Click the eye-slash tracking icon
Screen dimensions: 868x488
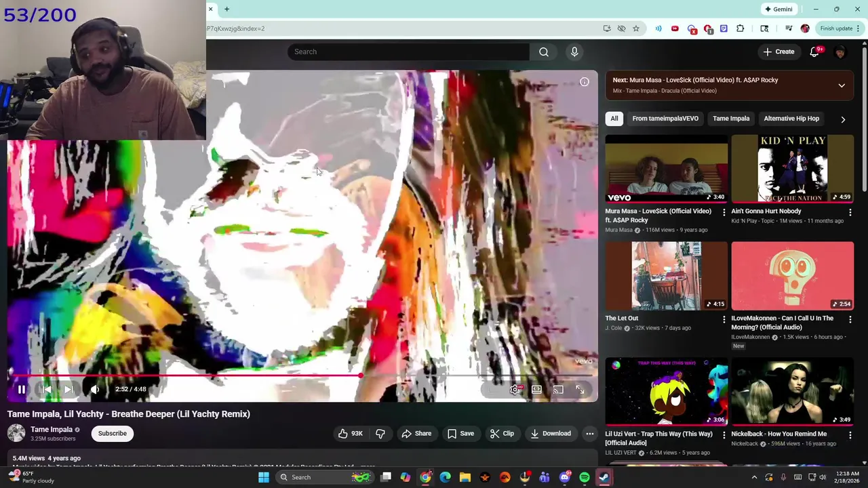(621, 28)
